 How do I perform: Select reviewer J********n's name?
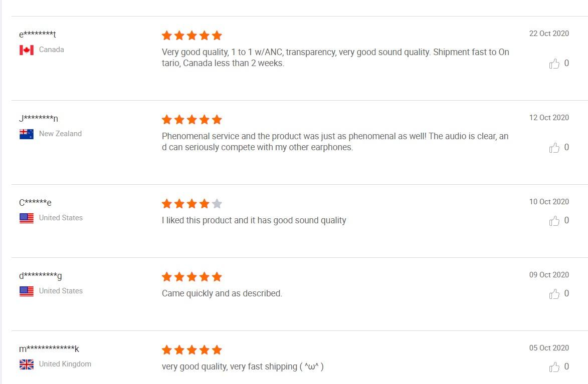pos(39,118)
